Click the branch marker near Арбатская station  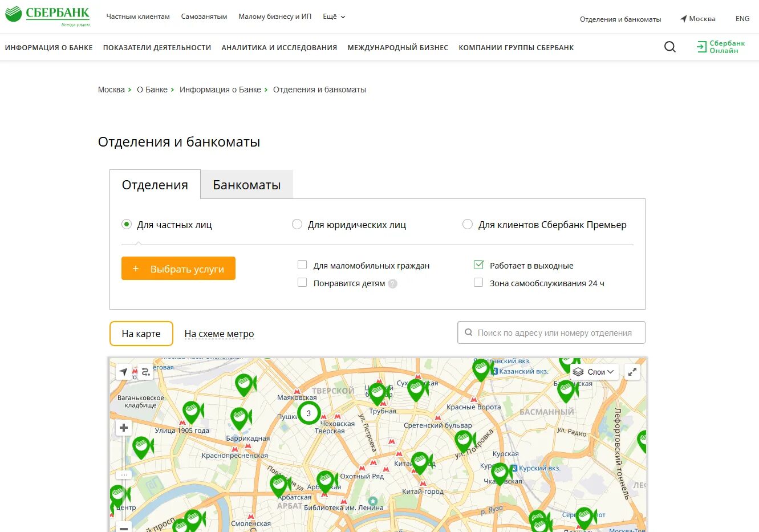279,486
